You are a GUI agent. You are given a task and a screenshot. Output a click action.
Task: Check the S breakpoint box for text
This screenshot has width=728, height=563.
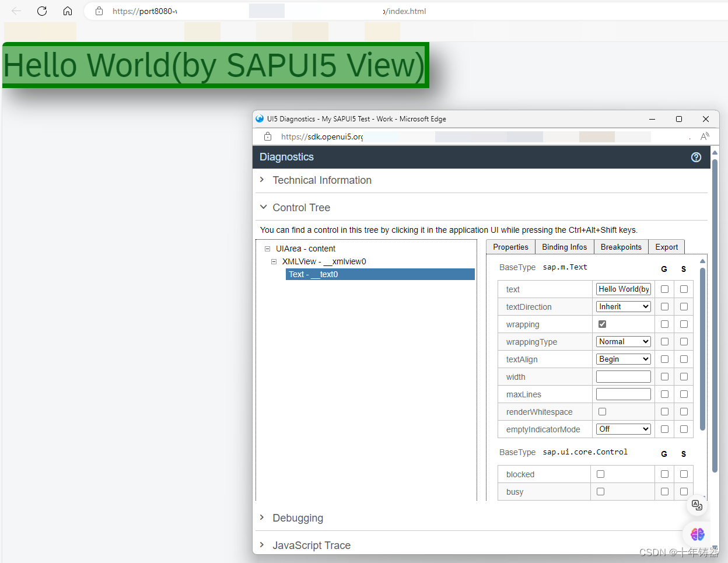point(684,289)
